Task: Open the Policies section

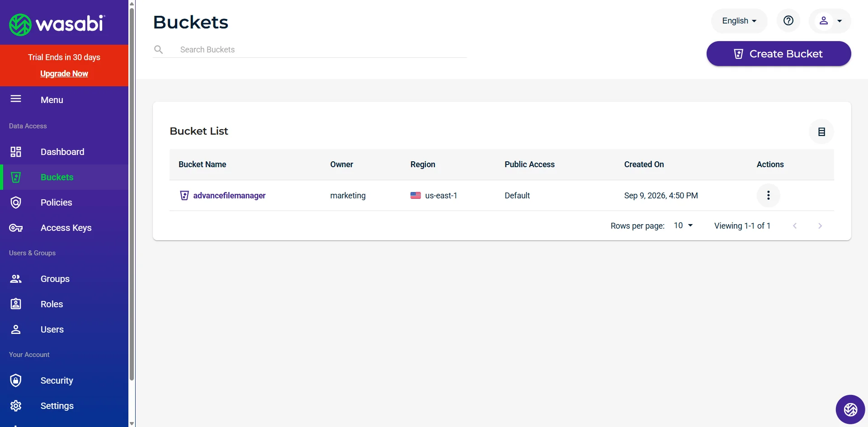Action: coord(64,202)
